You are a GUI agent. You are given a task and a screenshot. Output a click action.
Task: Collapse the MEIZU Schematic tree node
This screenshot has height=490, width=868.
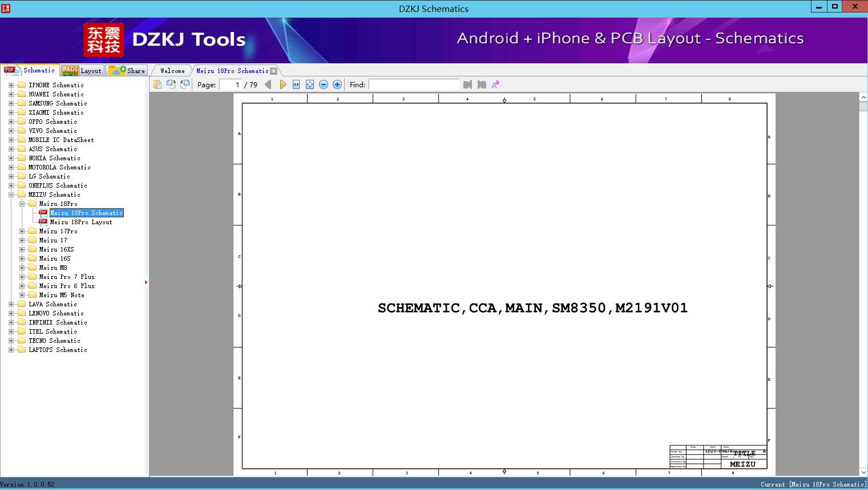click(x=11, y=195)
